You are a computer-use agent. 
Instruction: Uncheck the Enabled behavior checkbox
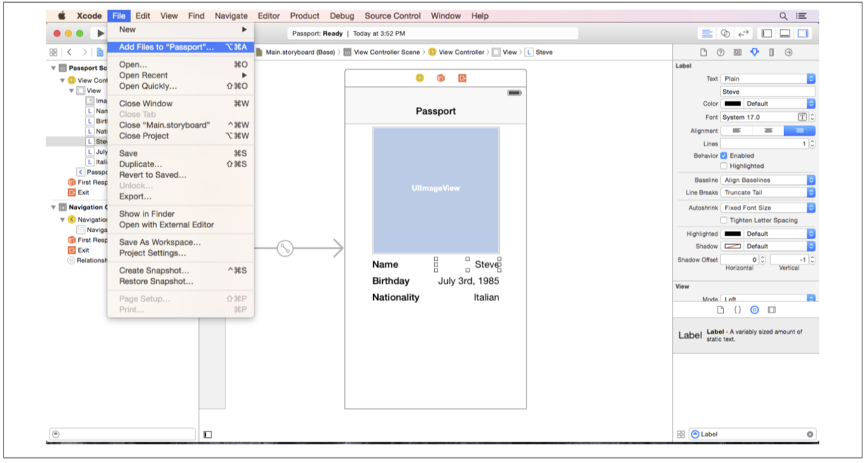pyautogui.click(x=724, y=156)
